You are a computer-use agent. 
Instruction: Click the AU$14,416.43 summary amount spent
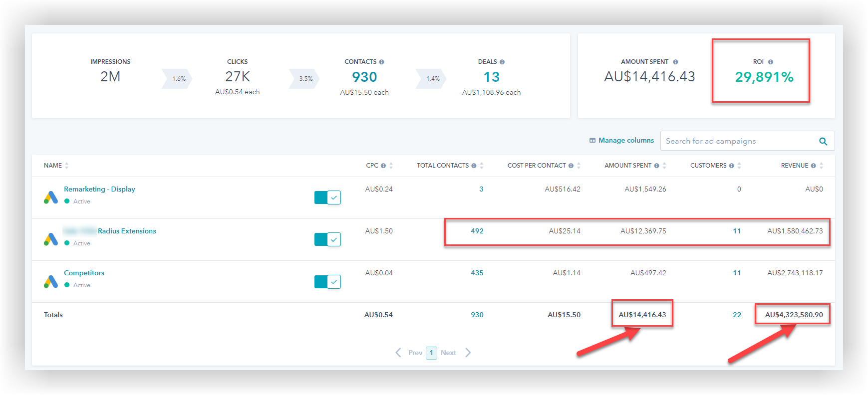(649, 77)
